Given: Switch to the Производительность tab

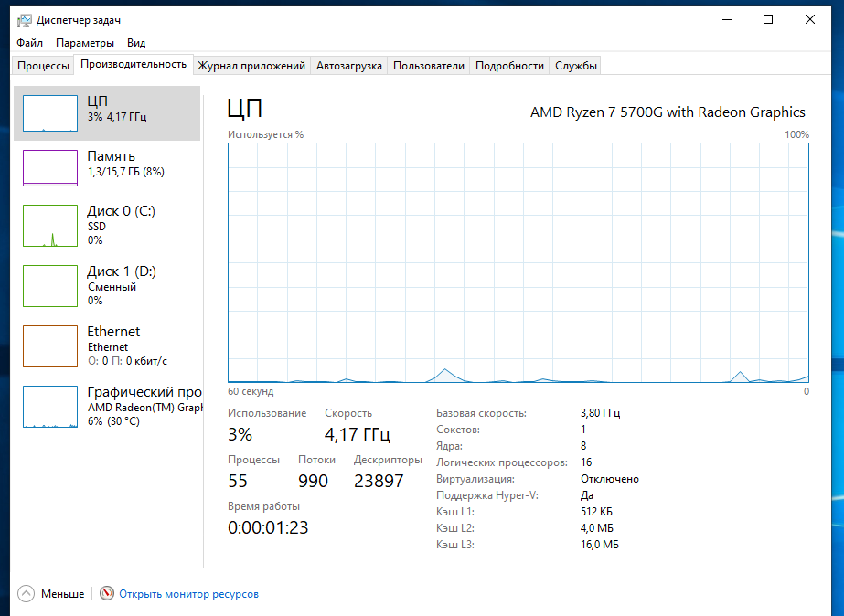Looking at the screenshot, I should tap(134, 64).
